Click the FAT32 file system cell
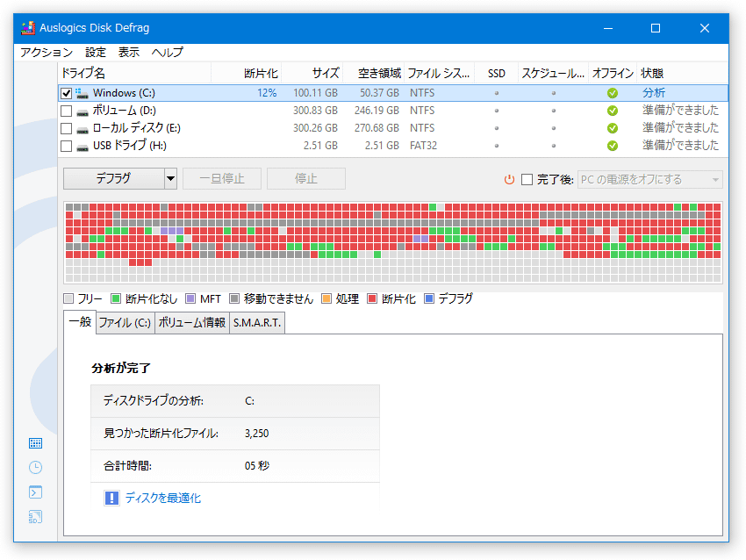The width and height of the screenshot is (746, 560). tap(423, 146)
